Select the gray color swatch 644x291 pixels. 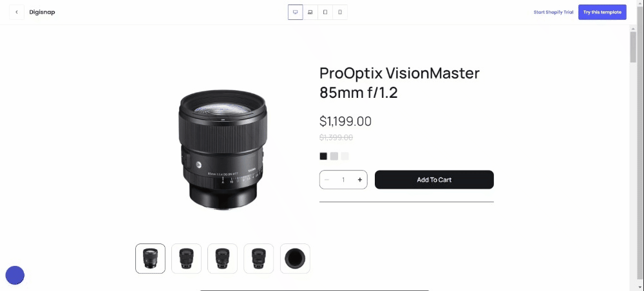coord(334,156)
